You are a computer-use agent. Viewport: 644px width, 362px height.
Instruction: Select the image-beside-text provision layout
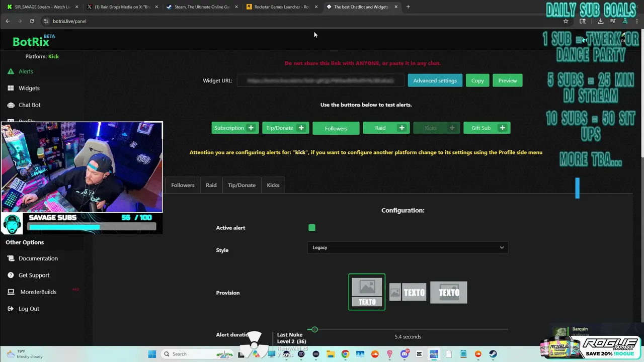(408, 292)
